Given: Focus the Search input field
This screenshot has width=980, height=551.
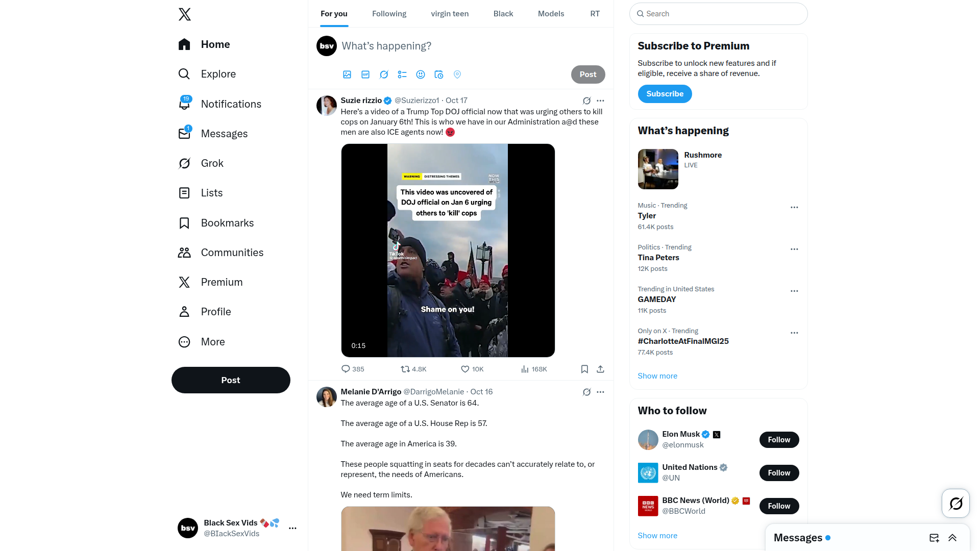Looking at the screenshot, I should pyautogui.click(x=718, y=14).
